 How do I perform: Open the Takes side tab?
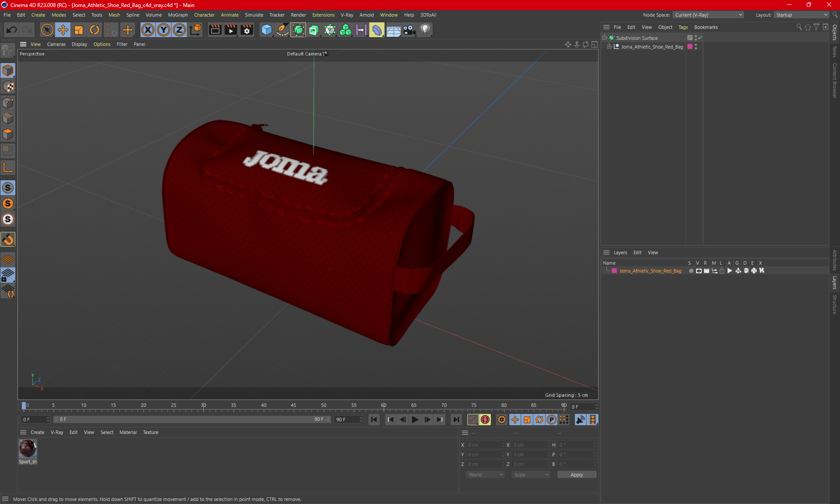[x=835, y=51]
